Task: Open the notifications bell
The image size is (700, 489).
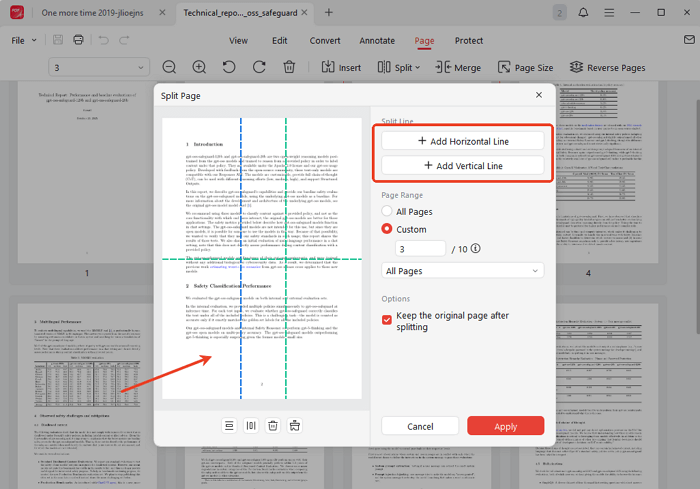Action: [583, 13]
